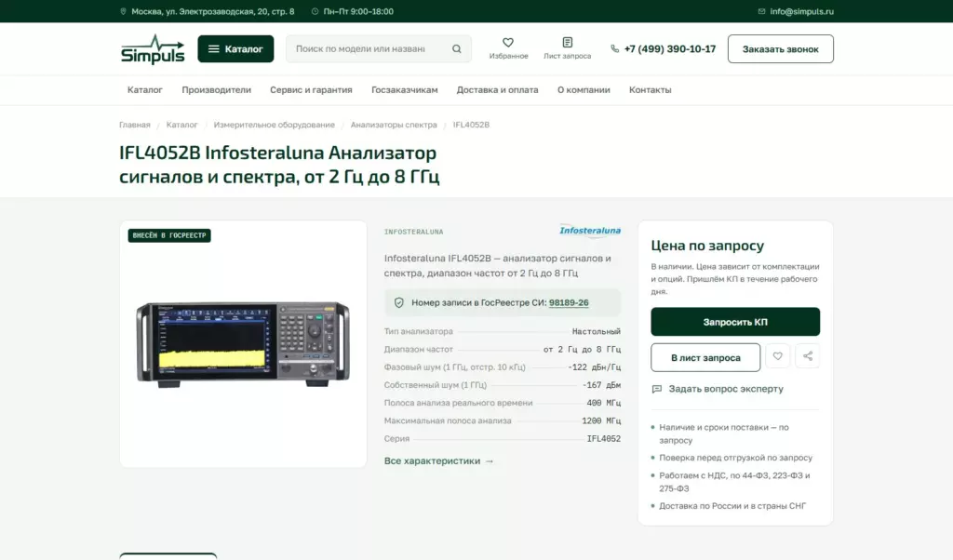Open Производители menu item

click(x=216, y=90)
